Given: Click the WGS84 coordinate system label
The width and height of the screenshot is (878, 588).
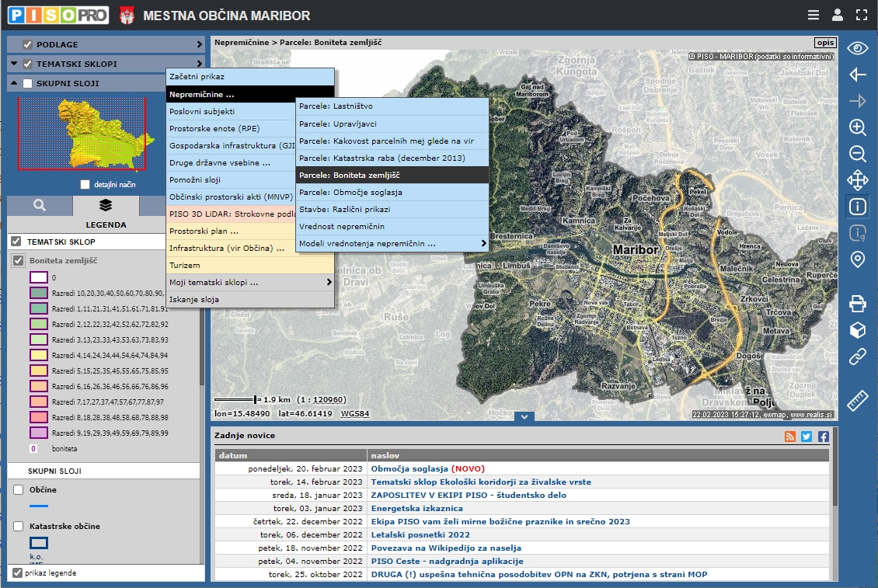Looking at the screenshot, I should coord(355,414).
